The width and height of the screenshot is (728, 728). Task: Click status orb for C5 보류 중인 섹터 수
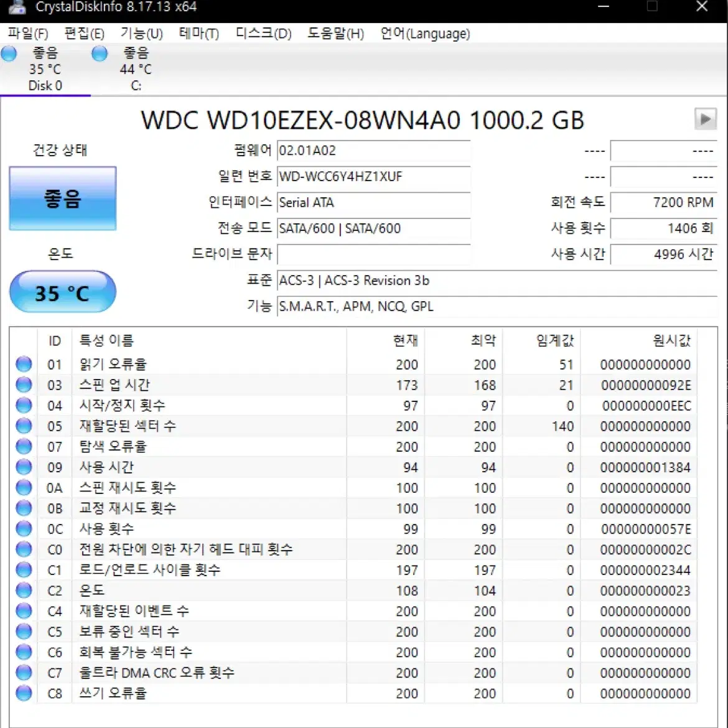coord(24,632)
